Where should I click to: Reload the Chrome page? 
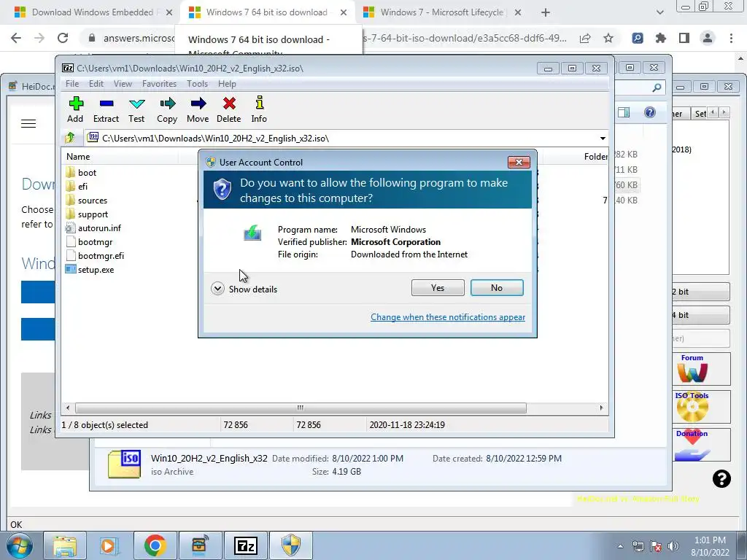pos(63,38)
